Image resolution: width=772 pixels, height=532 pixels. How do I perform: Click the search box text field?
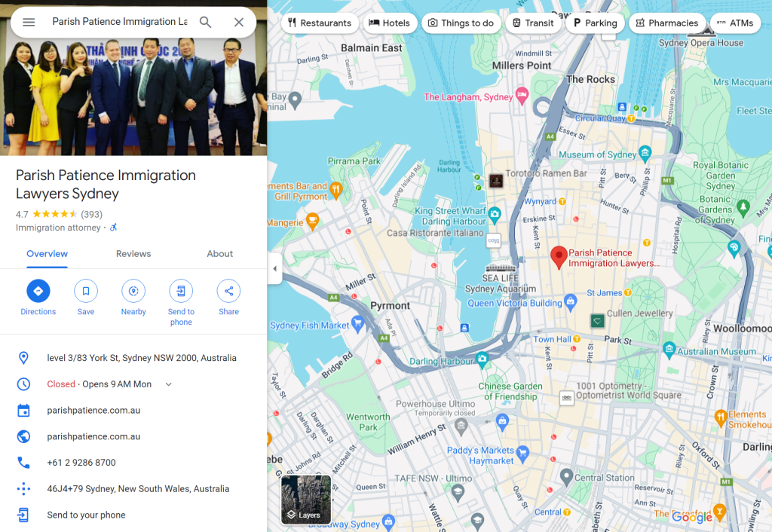tap(120, 22)
